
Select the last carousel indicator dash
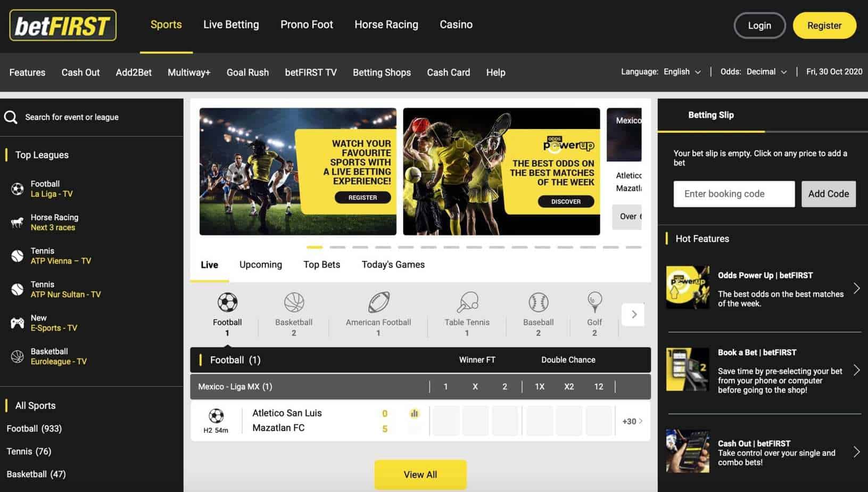tap(633, 247)
